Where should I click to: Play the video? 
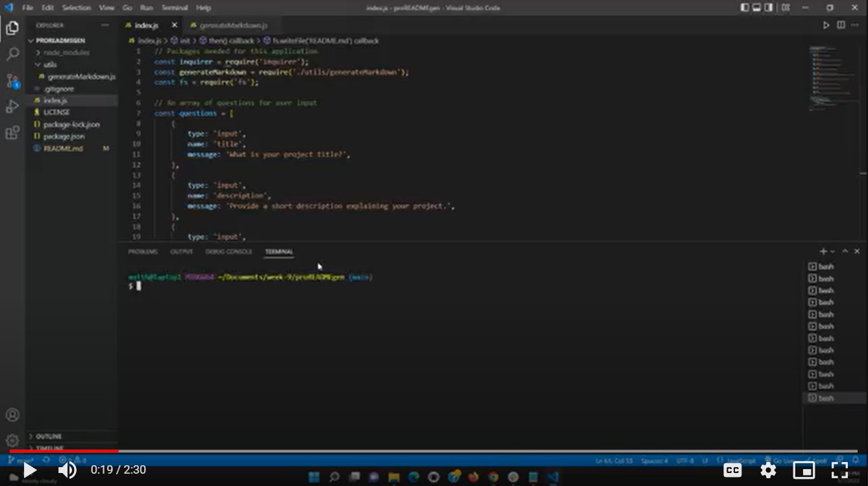tap(30, 470)
